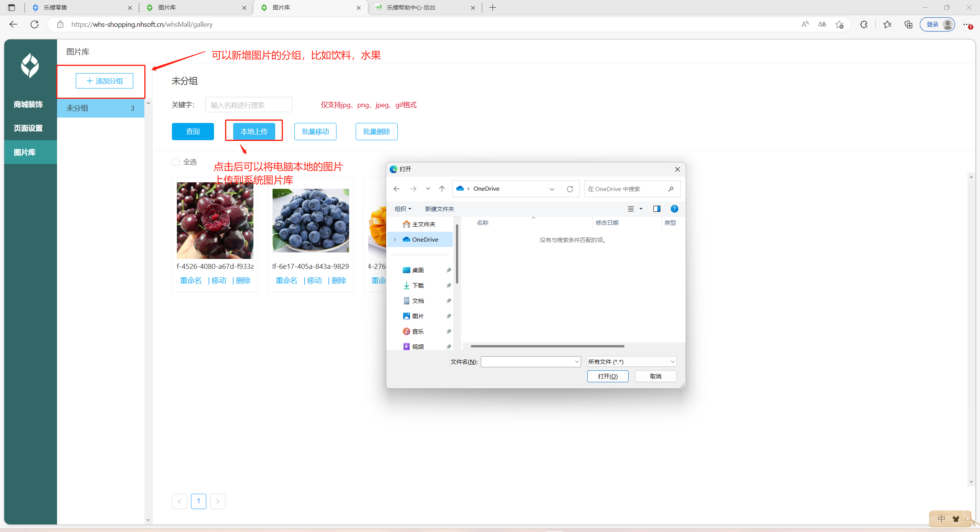Open Collections icon in browser toolbar

(908, 25)
